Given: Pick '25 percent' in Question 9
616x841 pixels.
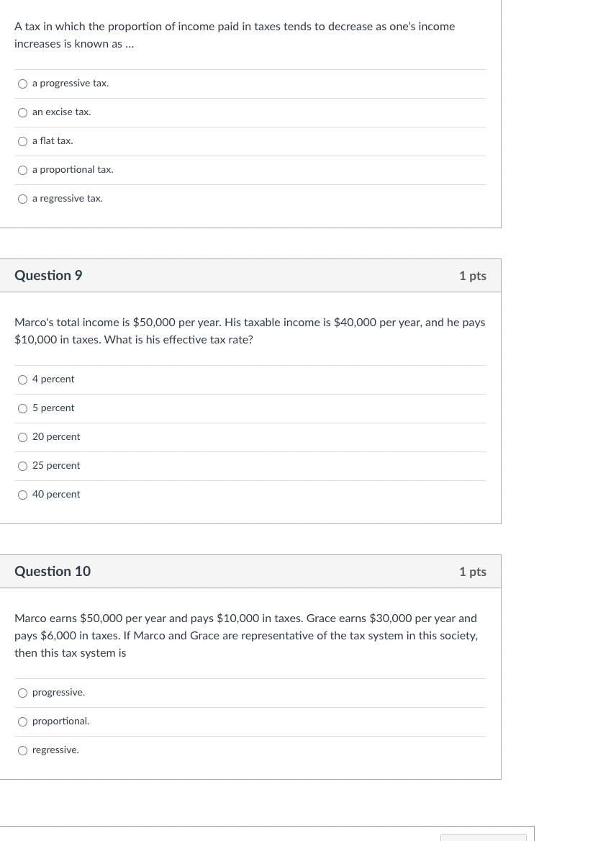Looking at the screenshot, I should [x=22, y=466].
